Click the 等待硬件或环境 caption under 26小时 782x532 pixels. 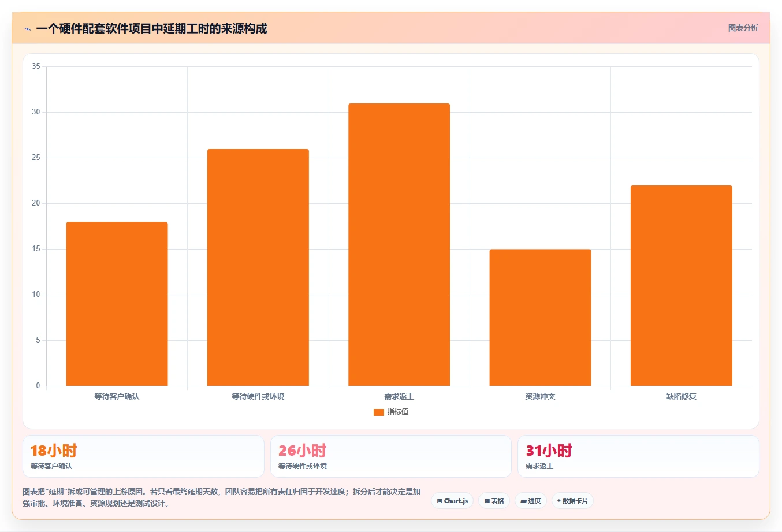(303, 466)
